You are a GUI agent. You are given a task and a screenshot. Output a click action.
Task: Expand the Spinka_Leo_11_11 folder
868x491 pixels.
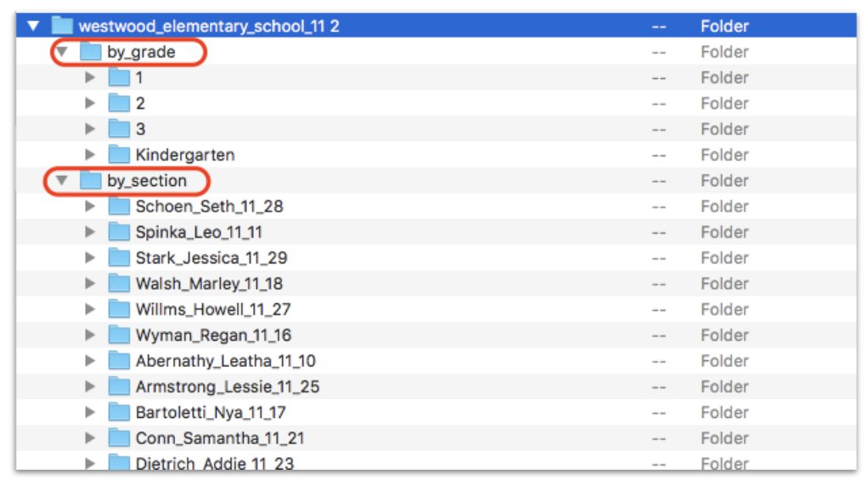click(91, 232)
